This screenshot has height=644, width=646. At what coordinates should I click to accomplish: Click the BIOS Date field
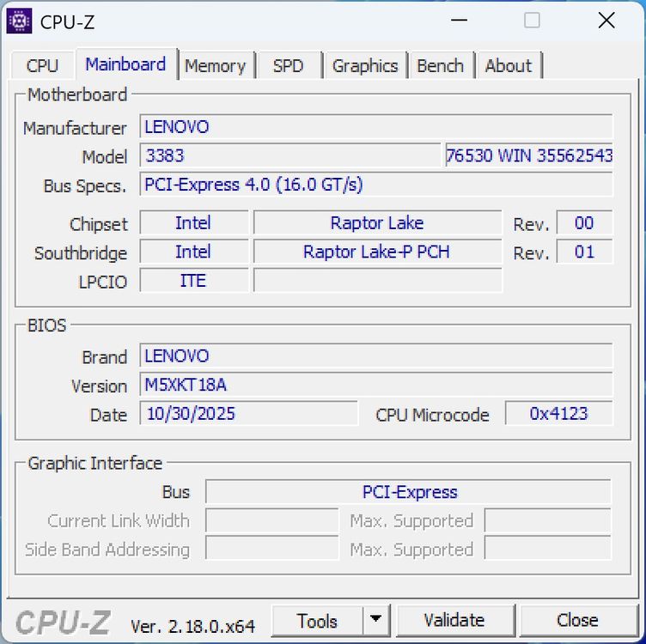click(x=249, y=413)
